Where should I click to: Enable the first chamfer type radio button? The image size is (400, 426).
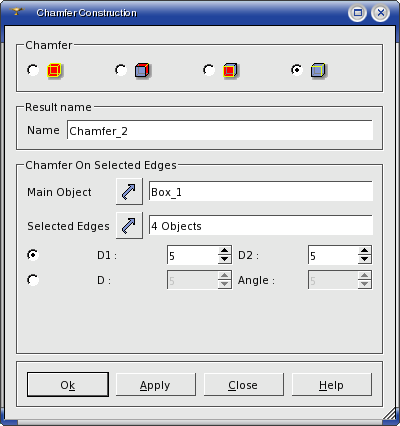coord(33,70)
